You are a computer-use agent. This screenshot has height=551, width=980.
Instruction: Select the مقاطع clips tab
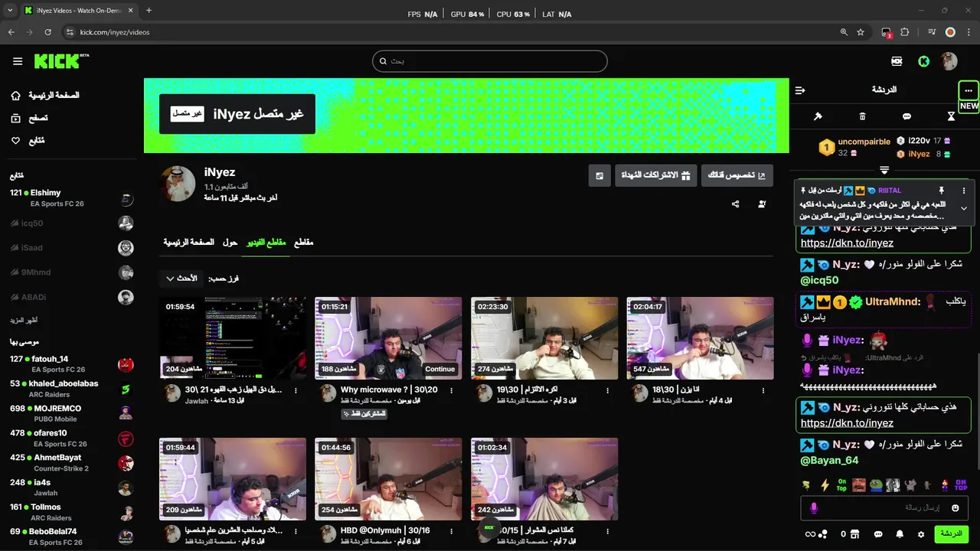coord(304,243)
